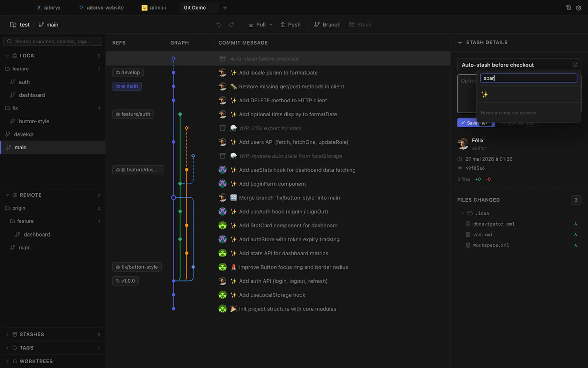Click the top stash graph node
Viewport: 588px width, 368px height.
[173, 59]
